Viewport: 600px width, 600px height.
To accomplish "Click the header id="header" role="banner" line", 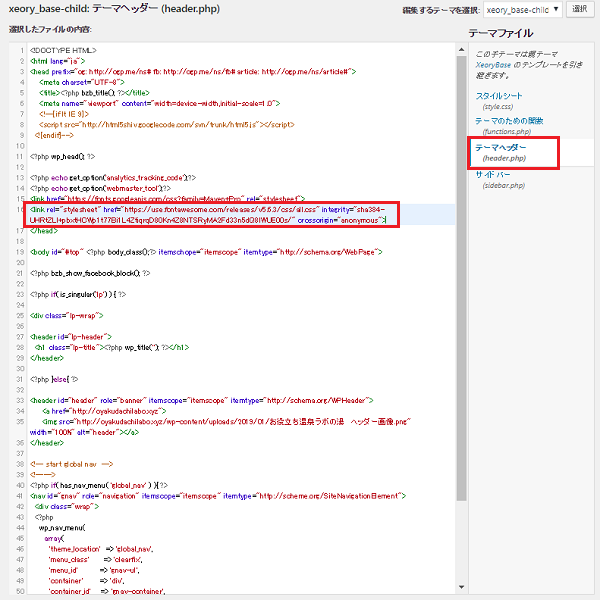I will tap(201, 400).
